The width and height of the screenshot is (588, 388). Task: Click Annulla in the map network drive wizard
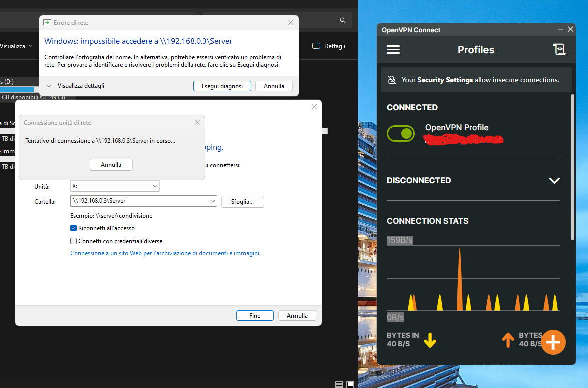coord(297,315)
